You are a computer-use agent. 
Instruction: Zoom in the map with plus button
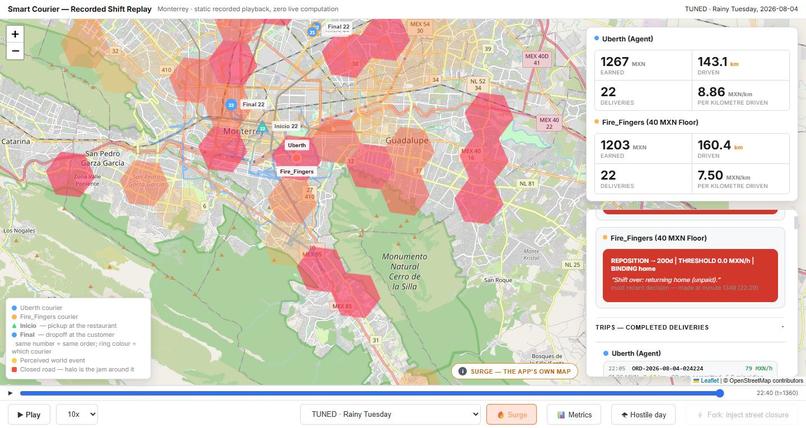pyautogui.click(x=15, y=34)
